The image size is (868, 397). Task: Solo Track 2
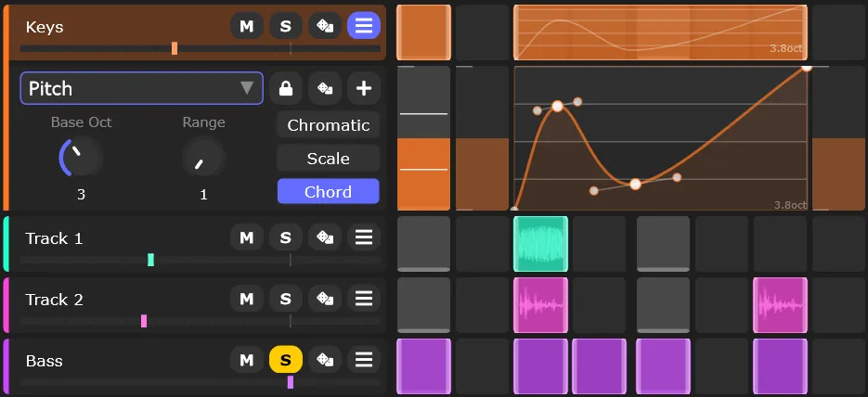286,299
